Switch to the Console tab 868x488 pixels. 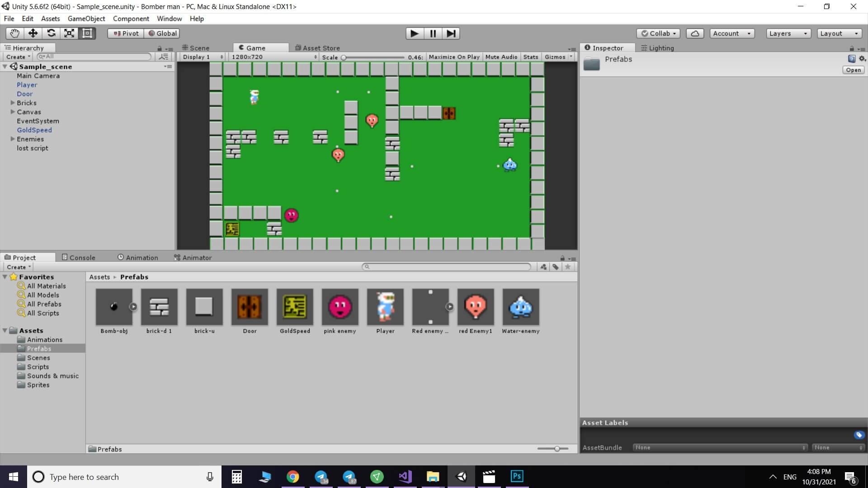coord(79,258)
